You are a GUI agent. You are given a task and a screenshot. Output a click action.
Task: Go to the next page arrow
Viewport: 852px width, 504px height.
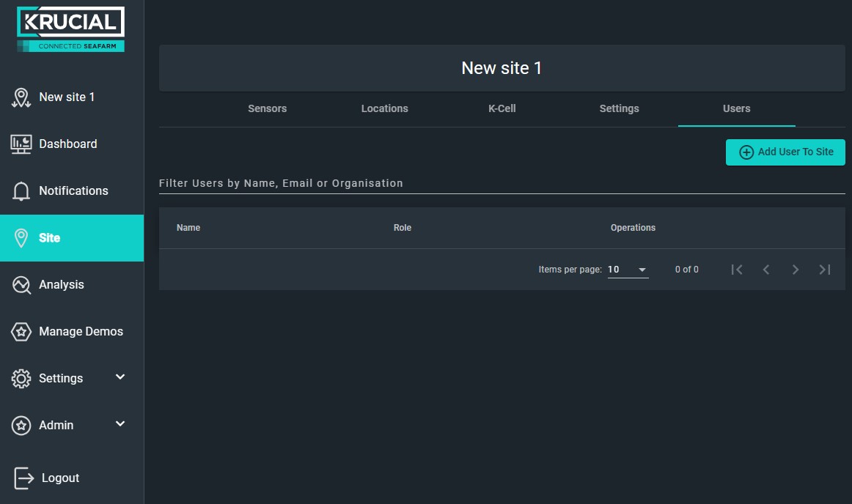pos(796,270)
